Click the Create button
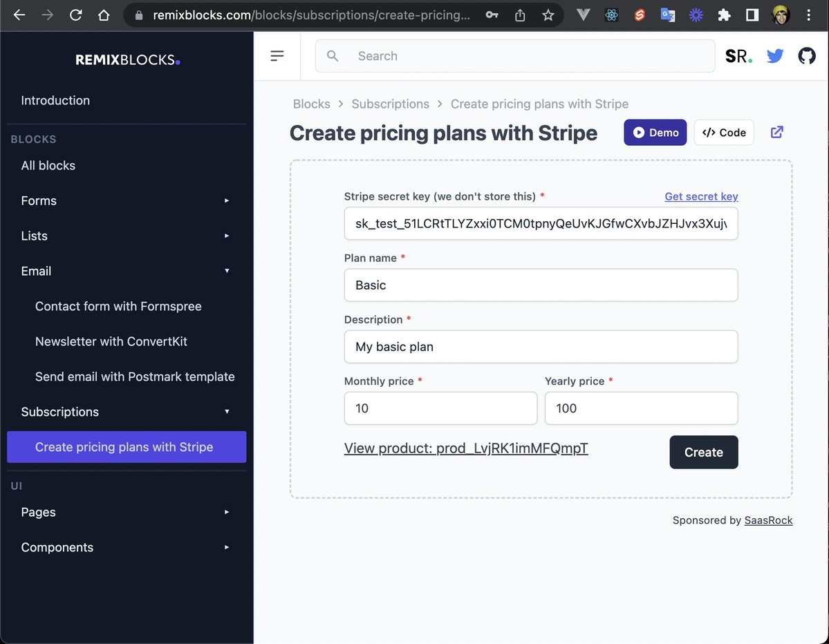 point(704,452)
